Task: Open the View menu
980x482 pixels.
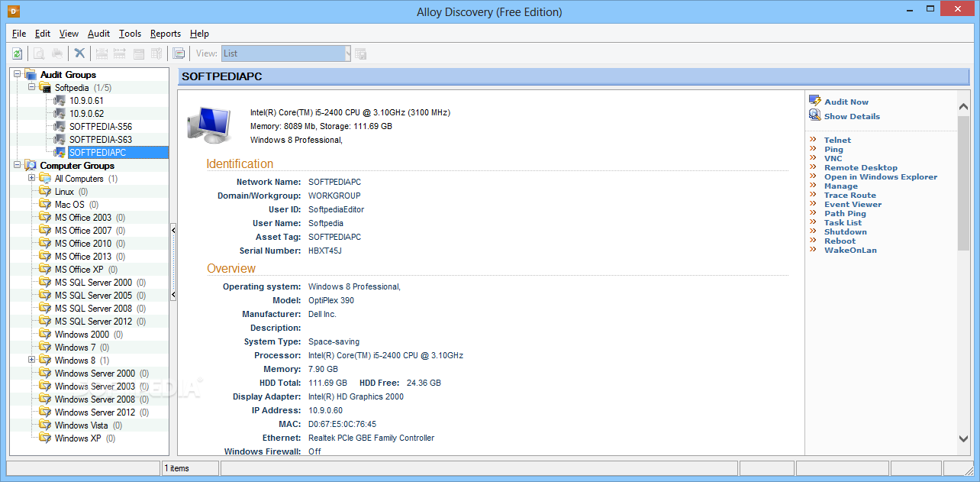Action: coord(69,34)
